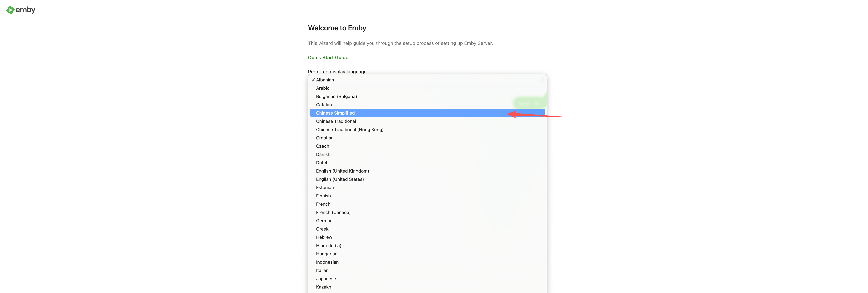Choose Italian as preferred language
The image size is (868, 293).
click(322, 270)
